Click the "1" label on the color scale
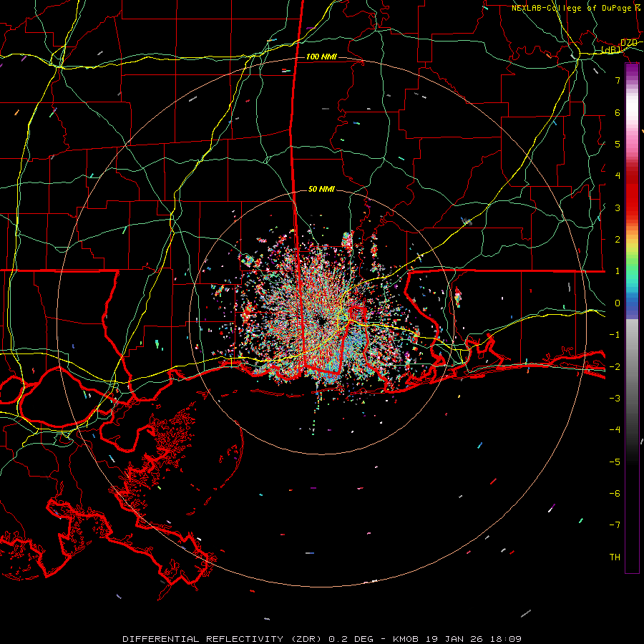Screen dimensions: 644x644 pos(618,271)
